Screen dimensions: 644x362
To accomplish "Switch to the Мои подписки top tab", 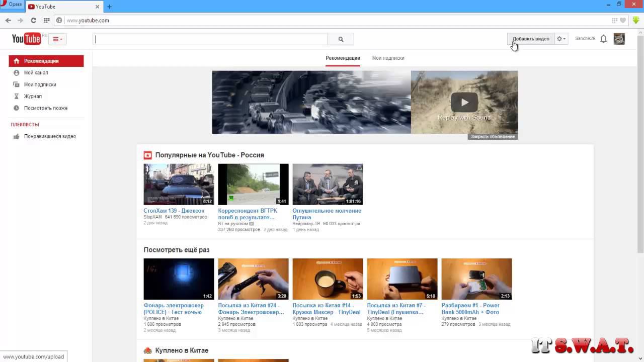I will point(388,58).
